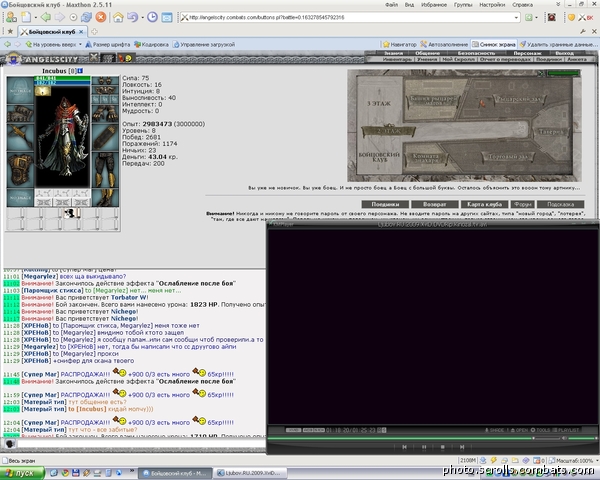Stop loading with the orange Stop button

click(x=101, y=17)
